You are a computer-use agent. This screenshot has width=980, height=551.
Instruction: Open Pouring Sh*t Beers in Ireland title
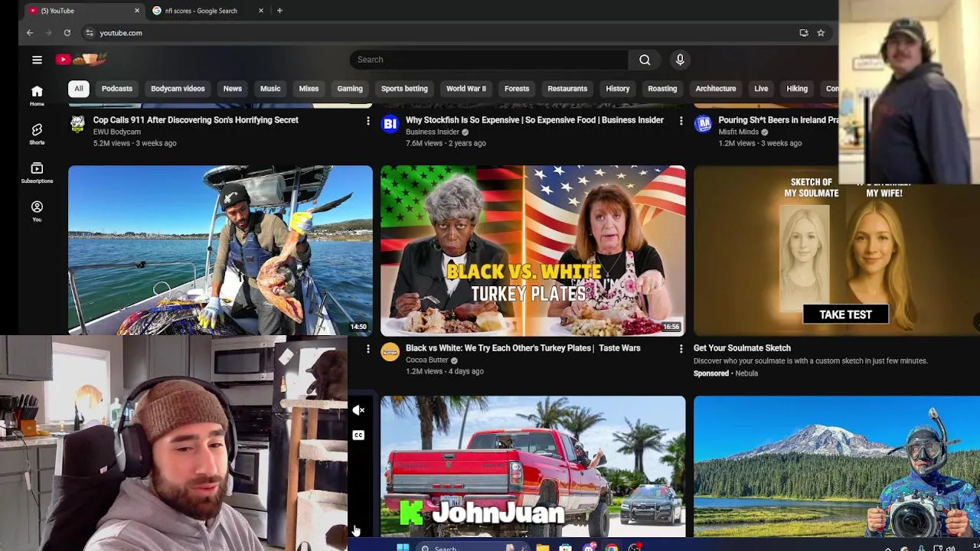point(779,120)
